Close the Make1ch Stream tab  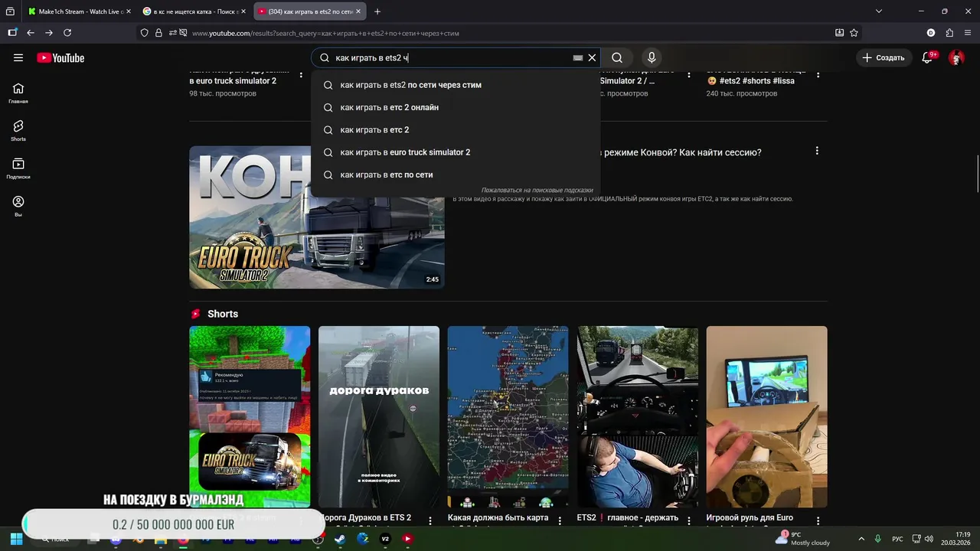tap(128, 11)
